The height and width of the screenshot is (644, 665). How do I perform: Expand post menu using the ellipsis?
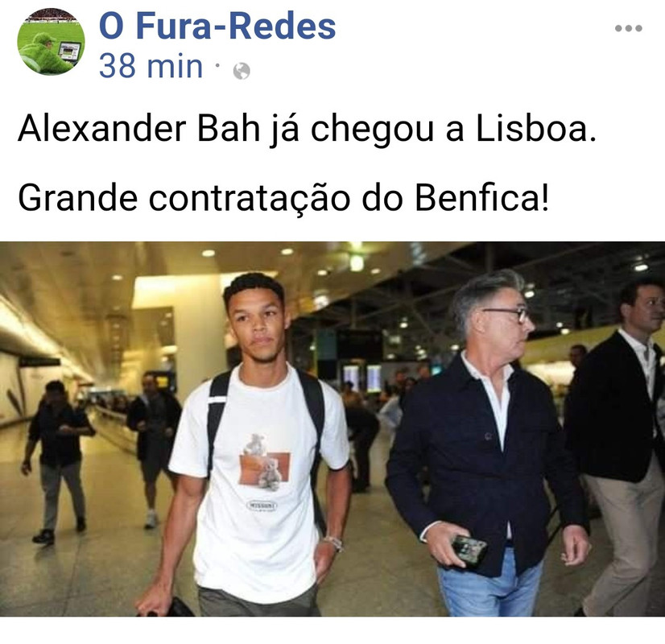pyautogui.click(x=629, y=28)
